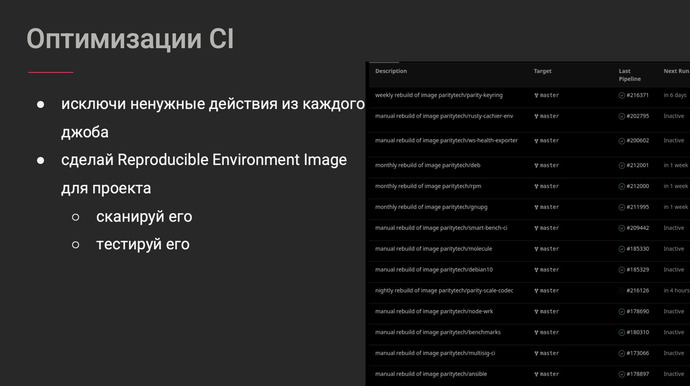Click the slide title 'Оптимизации CI'

coord(130,39)
